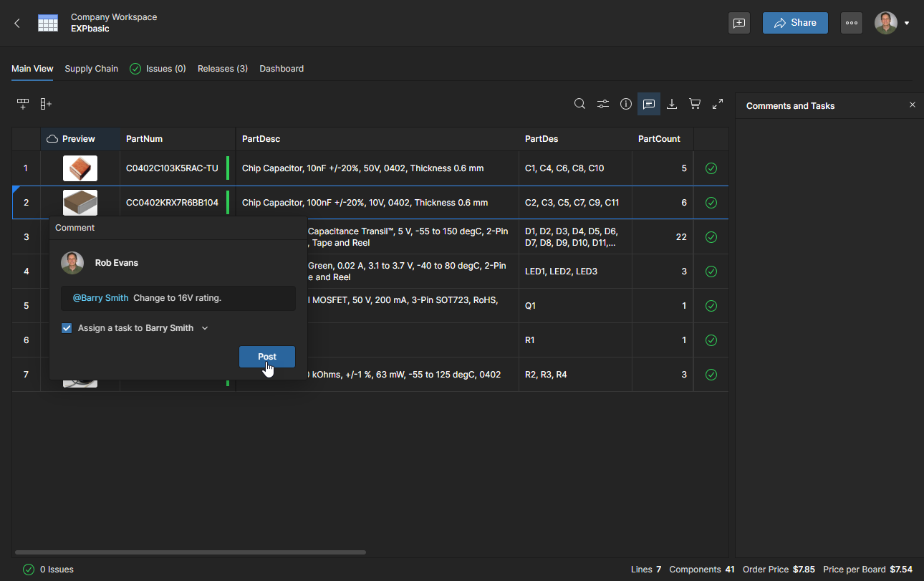Open the three-dot more options menu

pos(852,23)
